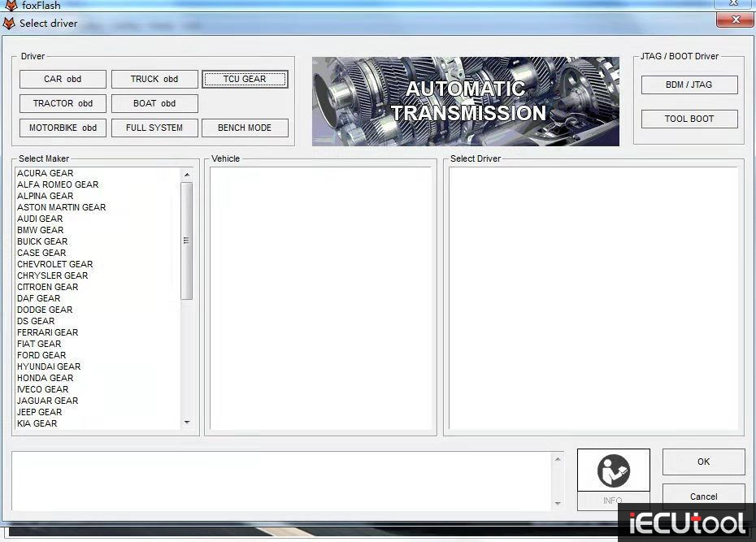The width and height of the screenshot is (756, 542).
Task: Select BUICK GEAR maker
Action: (x=42, y=241)
